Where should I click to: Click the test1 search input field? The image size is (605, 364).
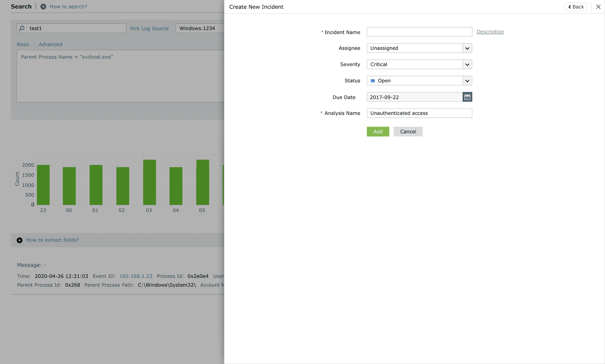click(73, 28)
